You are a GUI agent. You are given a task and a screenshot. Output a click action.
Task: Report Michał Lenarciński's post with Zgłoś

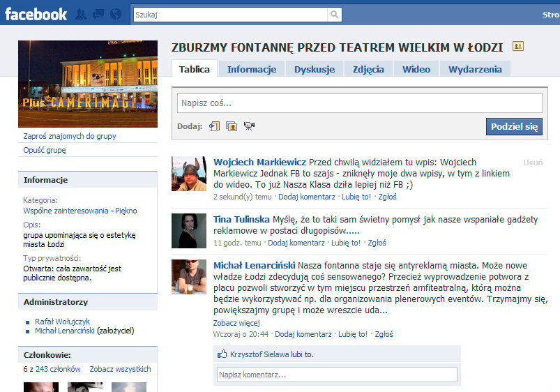(384, 335)
